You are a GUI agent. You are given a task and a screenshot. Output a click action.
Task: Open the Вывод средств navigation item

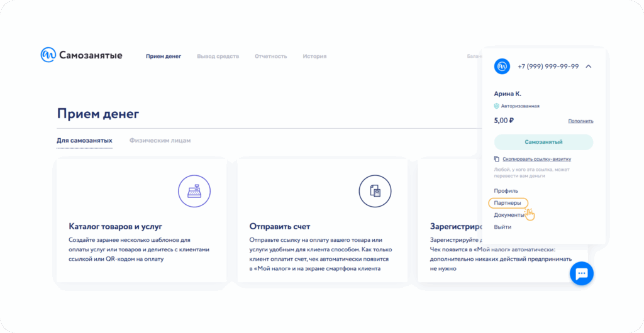[218, 57]
